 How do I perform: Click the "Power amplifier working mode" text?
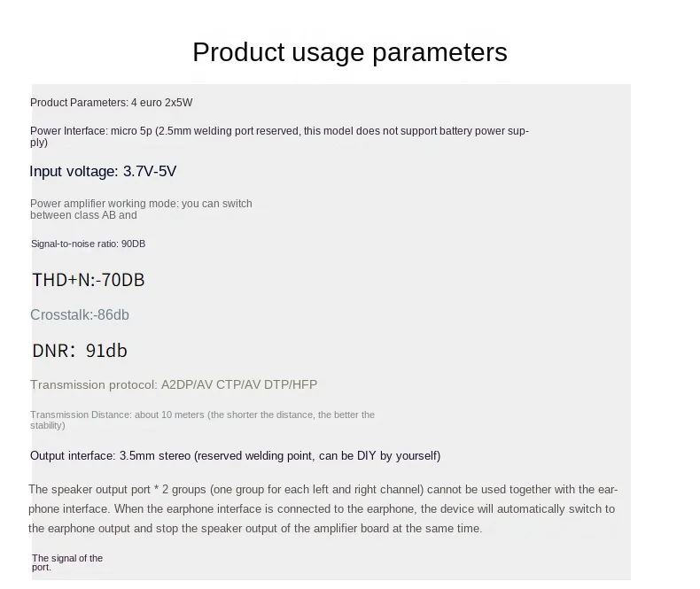pos(105,204)
